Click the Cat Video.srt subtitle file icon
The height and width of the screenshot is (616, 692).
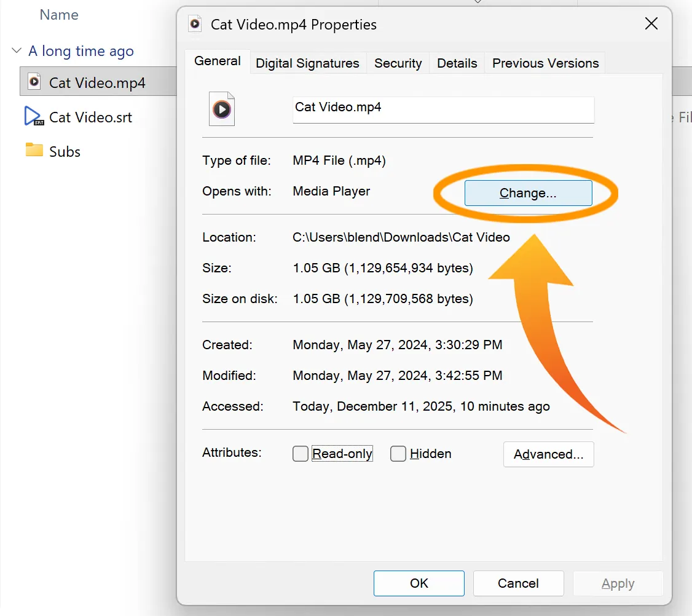coord(34,117)
